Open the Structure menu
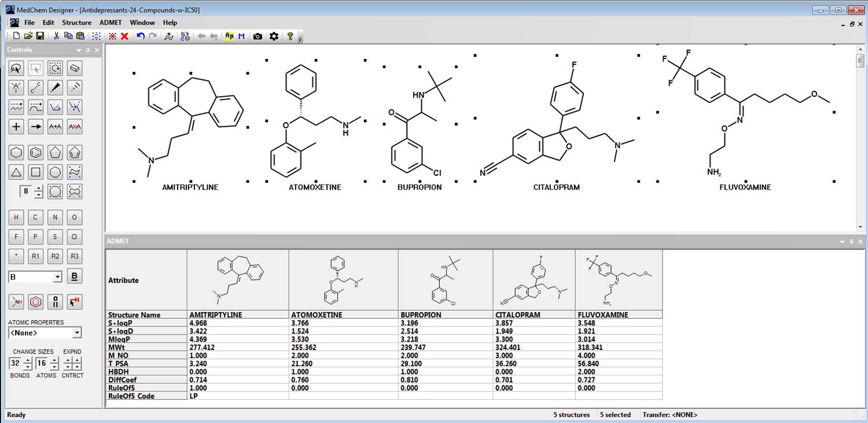The width and height of the screenshot is (868, 423). click(76, 23)
